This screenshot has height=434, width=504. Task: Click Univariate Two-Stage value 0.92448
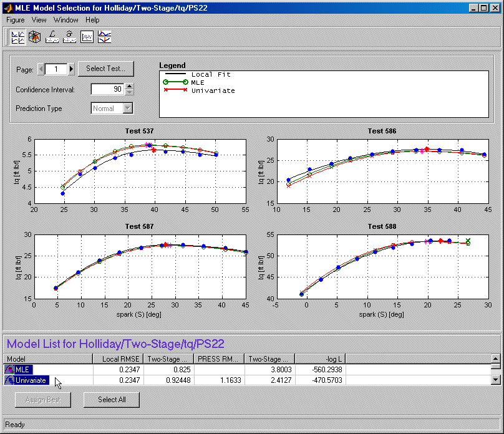[x=178, y=380]
